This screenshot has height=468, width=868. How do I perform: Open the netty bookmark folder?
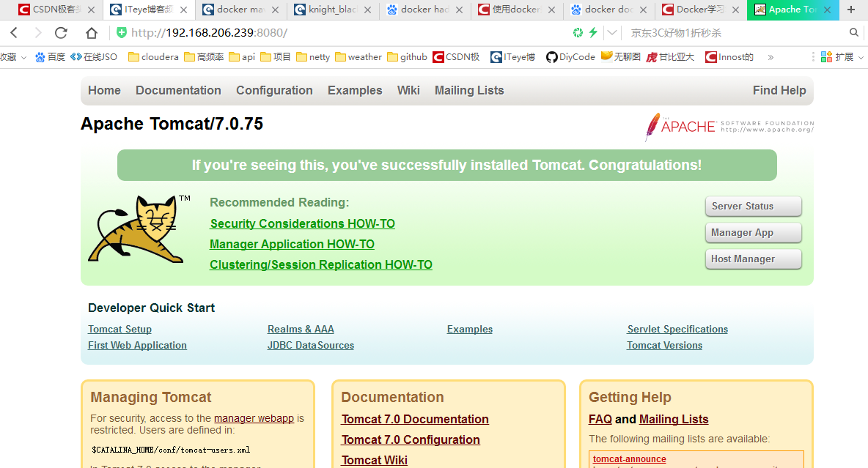coord(313,57)
